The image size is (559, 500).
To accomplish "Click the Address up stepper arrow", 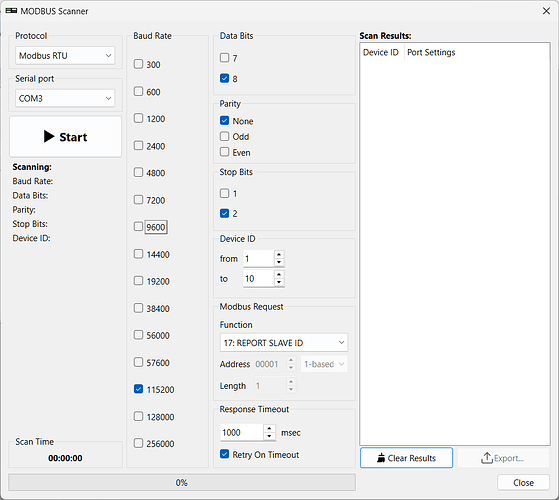I will coord(291,360).
